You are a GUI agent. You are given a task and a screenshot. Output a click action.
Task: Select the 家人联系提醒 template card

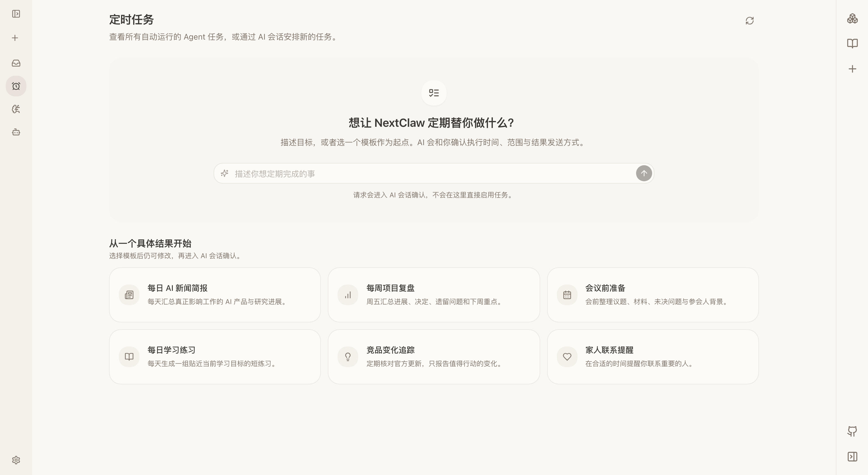[x=653, y=357]
